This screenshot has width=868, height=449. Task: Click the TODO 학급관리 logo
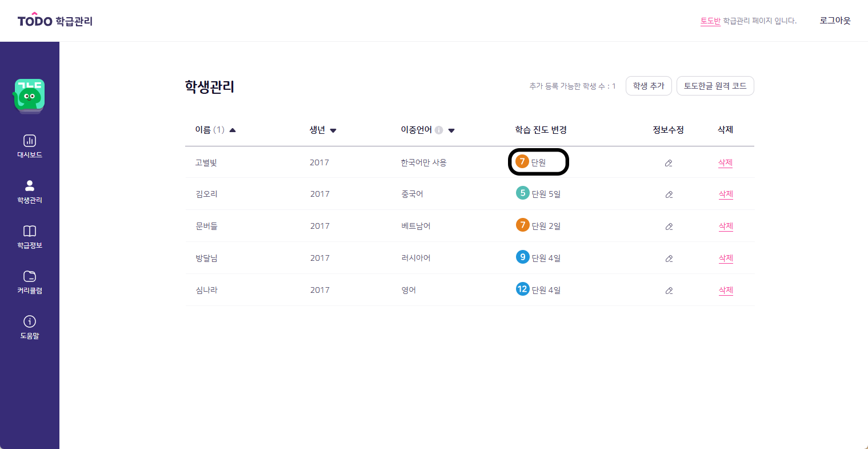[55, 21]
